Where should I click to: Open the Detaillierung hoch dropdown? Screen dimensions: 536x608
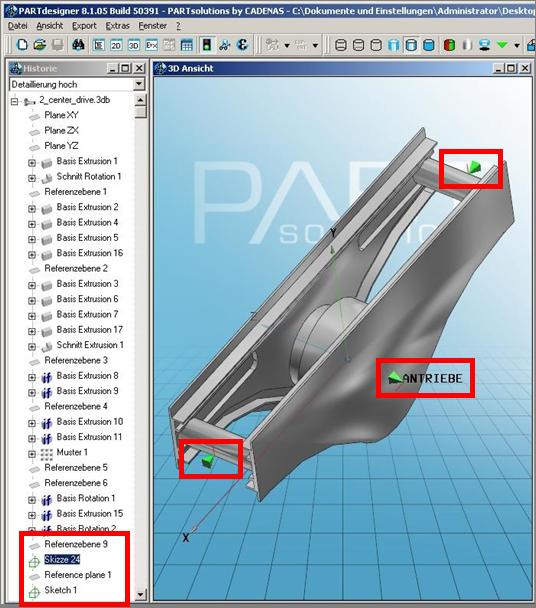point(139,84)
